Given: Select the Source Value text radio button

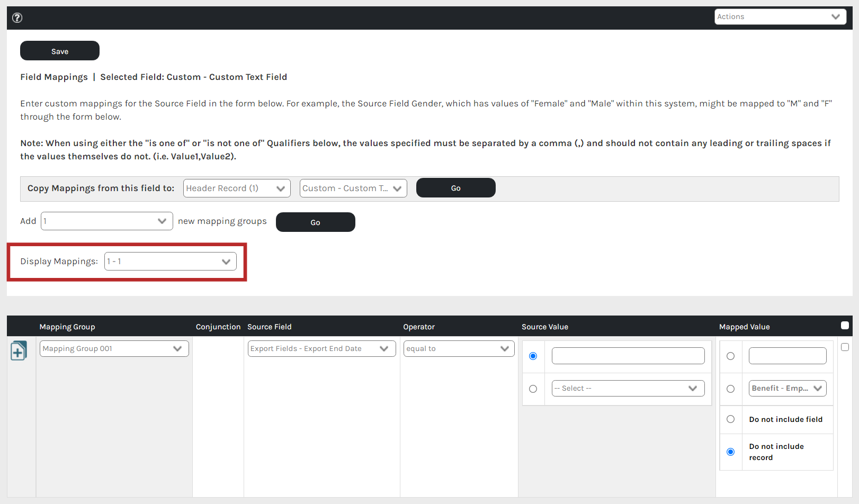Looking at the screenshot, I should click(533, 356).
